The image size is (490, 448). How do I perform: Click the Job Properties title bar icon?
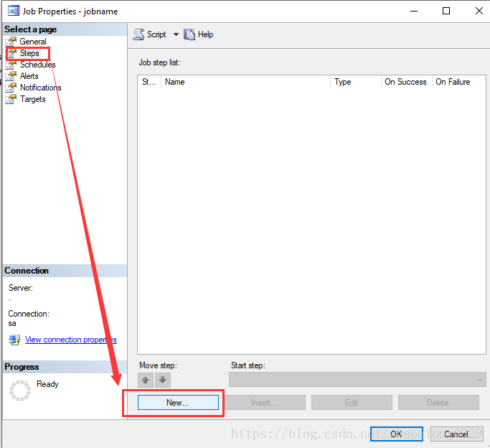point(14,11)
